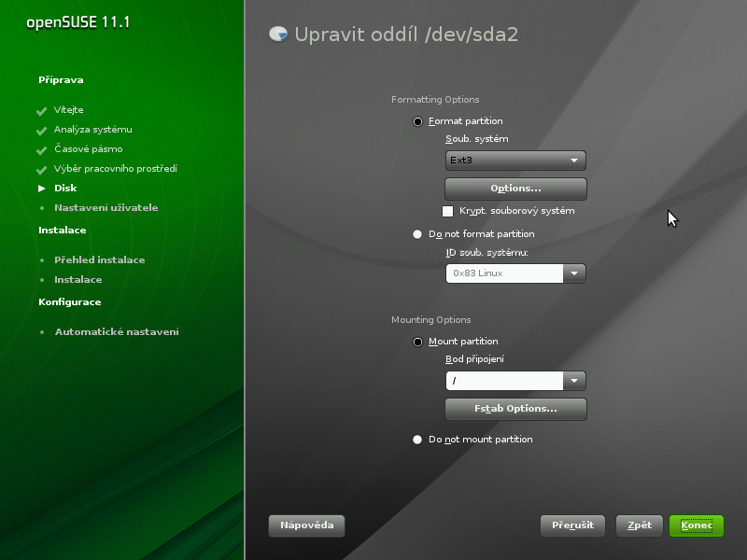
Task: Click the Vítejte checkmark icon
Action: (x=41, y=111)
